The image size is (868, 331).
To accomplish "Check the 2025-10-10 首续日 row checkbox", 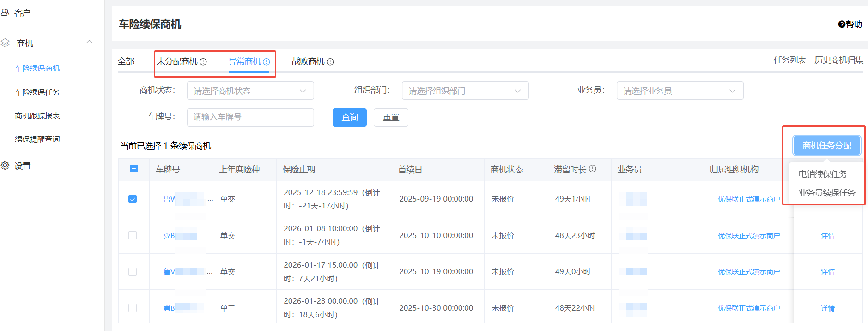I will pyautogui.click(x=133, y=235).
